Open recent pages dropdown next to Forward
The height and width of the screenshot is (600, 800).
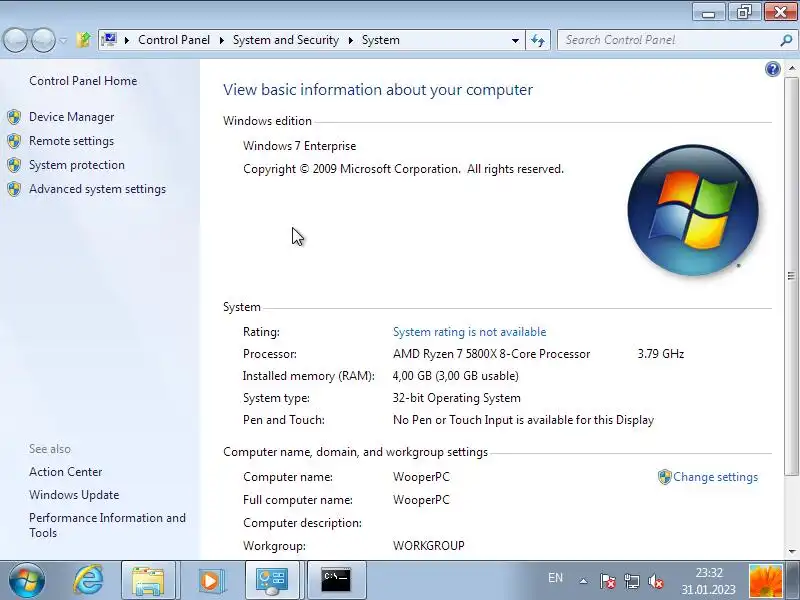point(63,40)
